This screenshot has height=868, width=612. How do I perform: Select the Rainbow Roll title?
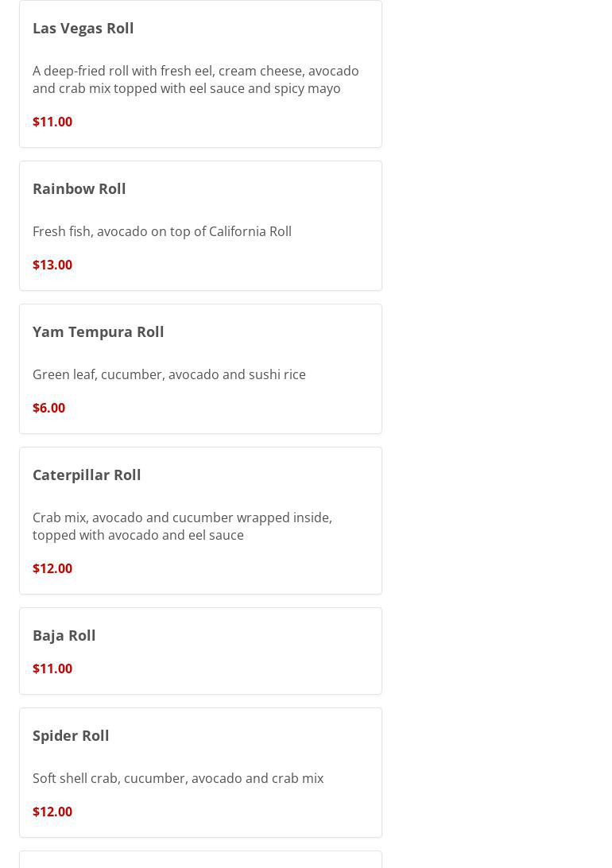(x=79, y=188)
